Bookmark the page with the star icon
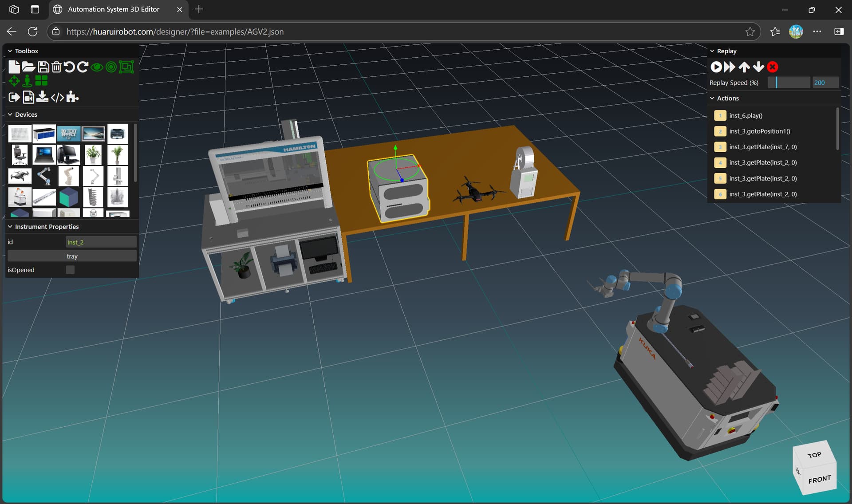 pos(750,31)
